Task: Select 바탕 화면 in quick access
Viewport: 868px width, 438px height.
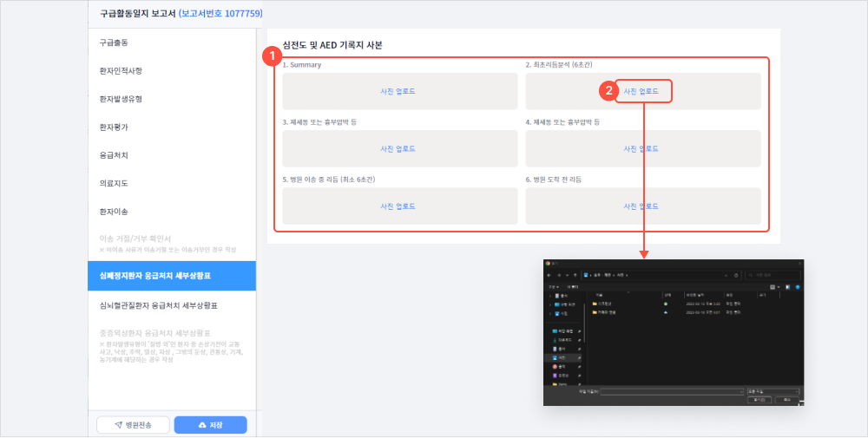Action: click(563, 331)
